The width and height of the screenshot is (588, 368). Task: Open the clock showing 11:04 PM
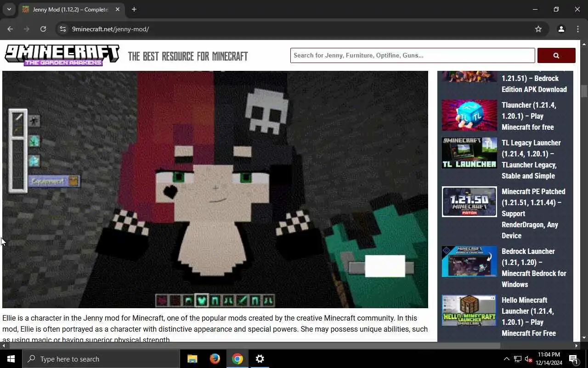(548, 359)
